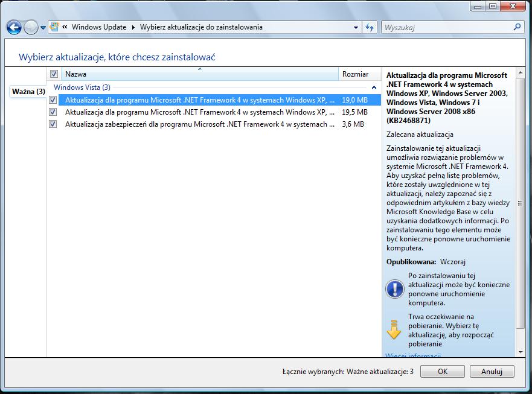
Task: Toggle the select-all checkbox in header
Action: pyautogui.click(x=54, y=74)
